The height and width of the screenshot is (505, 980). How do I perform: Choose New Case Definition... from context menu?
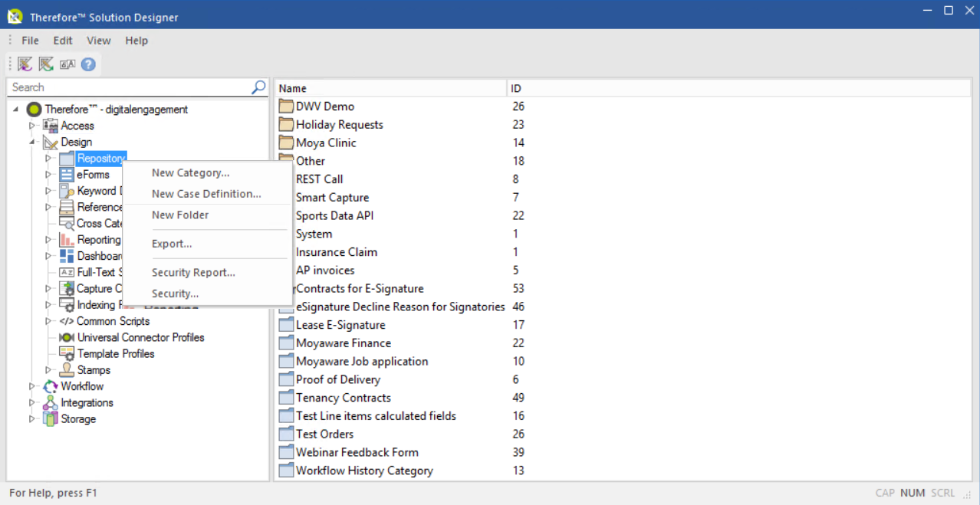click(206, 194)
